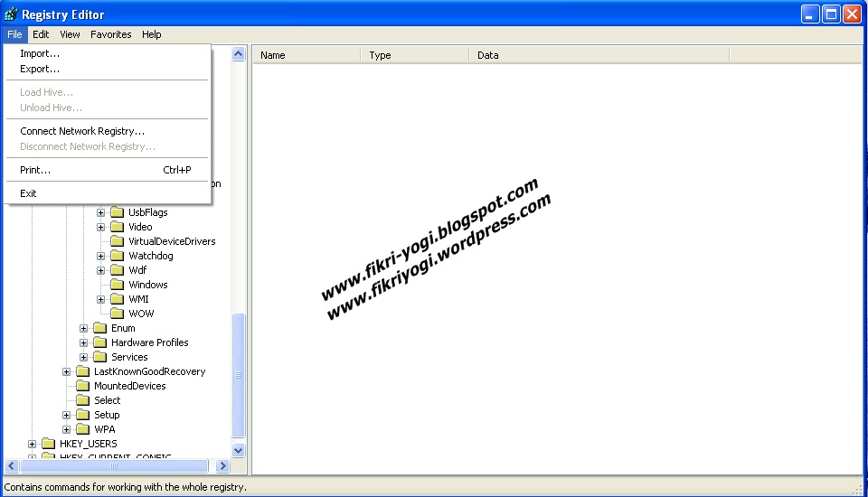
Task: Click the Hardware Profiles folder icon
Action: [99, 342]
